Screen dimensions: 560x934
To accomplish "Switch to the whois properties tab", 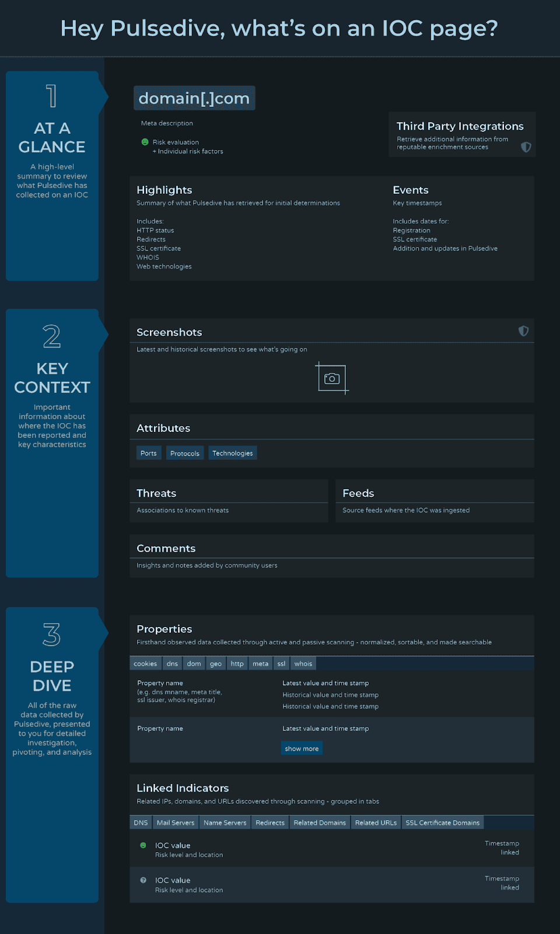I will tap(303, 664).
